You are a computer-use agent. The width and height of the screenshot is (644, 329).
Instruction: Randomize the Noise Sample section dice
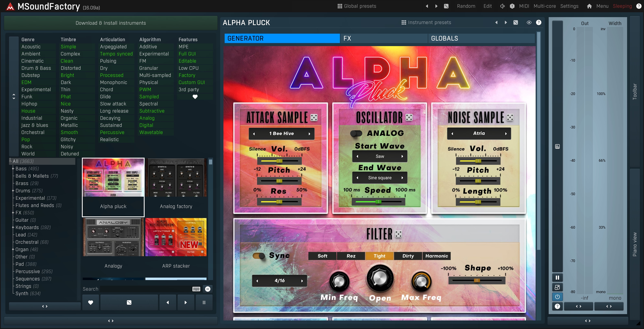[x=510, y=117]
